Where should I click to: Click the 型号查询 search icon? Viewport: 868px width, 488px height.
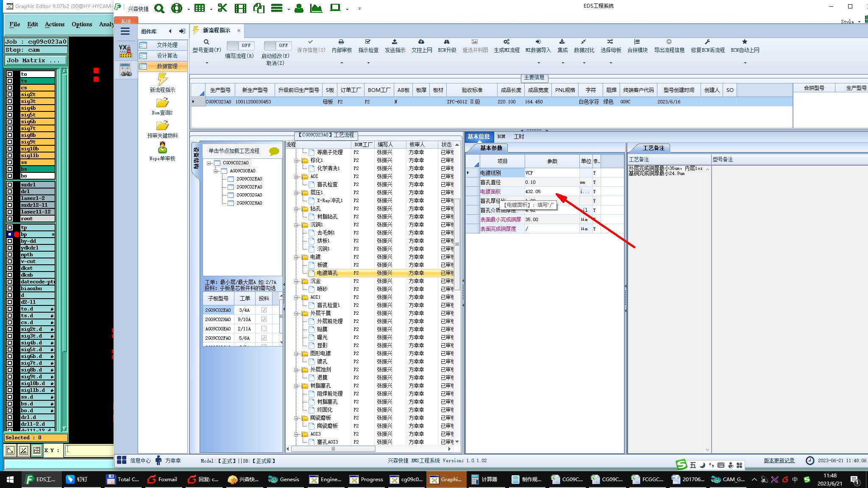(x=206, y=42)
